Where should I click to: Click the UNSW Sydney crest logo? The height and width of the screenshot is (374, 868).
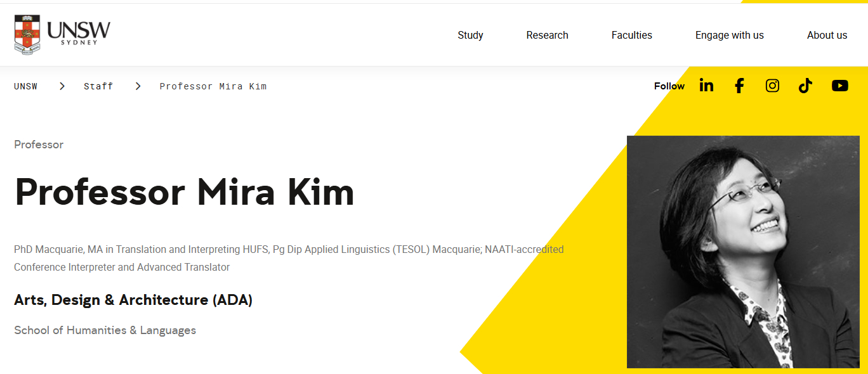(x=62, y=34)
